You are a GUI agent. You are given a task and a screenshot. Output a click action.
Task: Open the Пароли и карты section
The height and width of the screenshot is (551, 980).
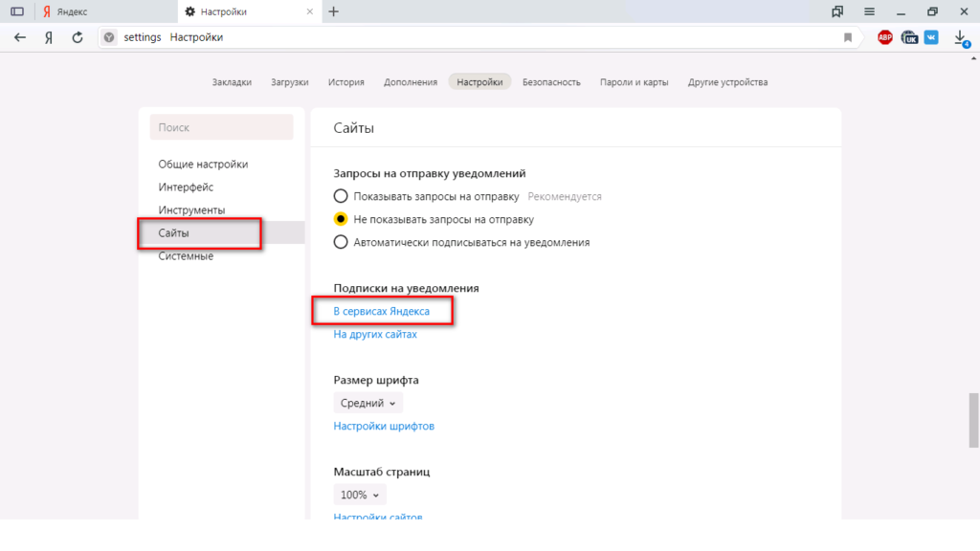coord(635,82)
